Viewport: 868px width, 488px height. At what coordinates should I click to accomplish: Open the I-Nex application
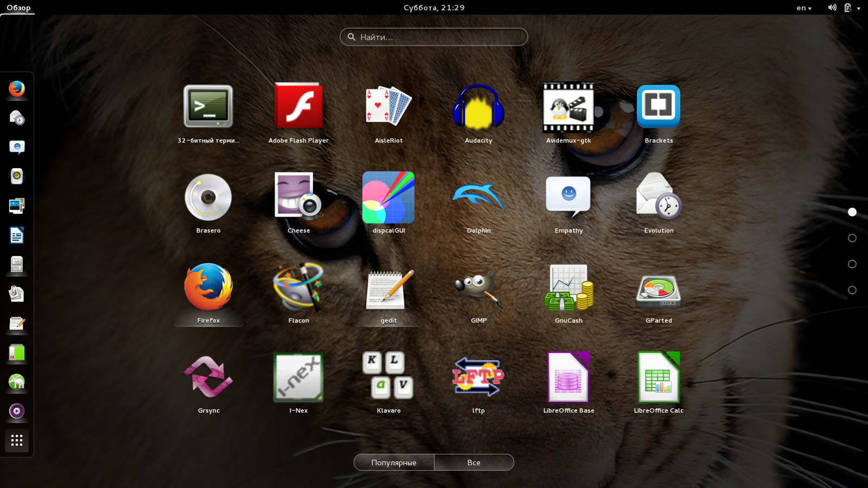tap(298, 377)
